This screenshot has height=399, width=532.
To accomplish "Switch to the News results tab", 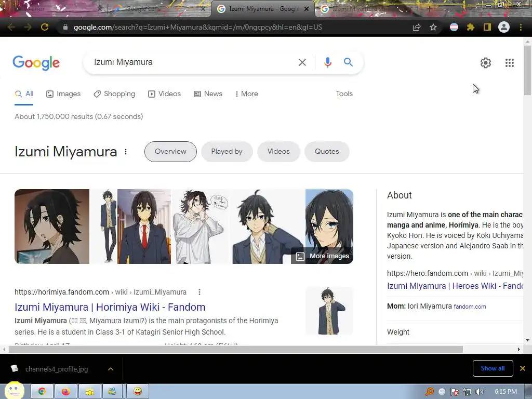I will (x=208, y=94).
